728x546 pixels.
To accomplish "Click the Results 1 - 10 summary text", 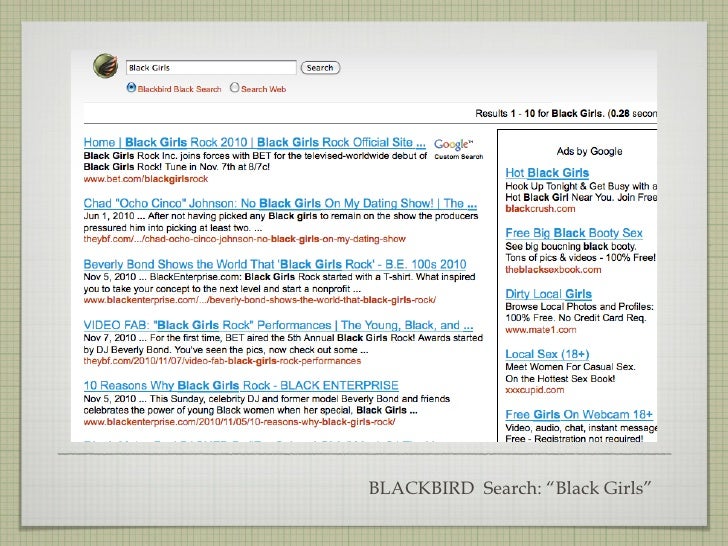I will [566, 113].
